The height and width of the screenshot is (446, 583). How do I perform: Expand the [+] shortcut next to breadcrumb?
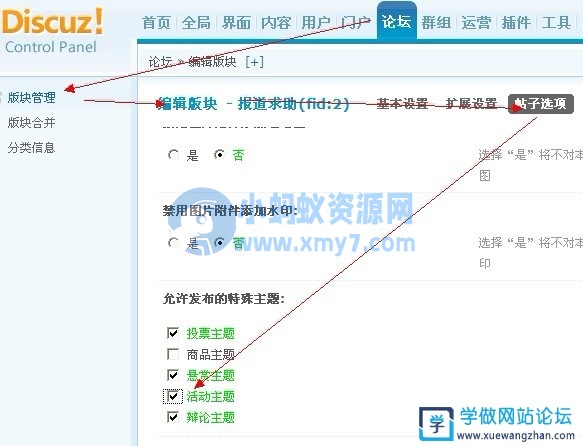tap(255, 62)
